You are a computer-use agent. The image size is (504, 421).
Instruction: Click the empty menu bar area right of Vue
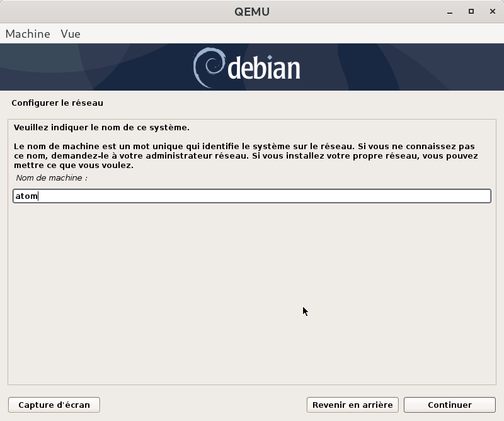(x=283, y=34)
